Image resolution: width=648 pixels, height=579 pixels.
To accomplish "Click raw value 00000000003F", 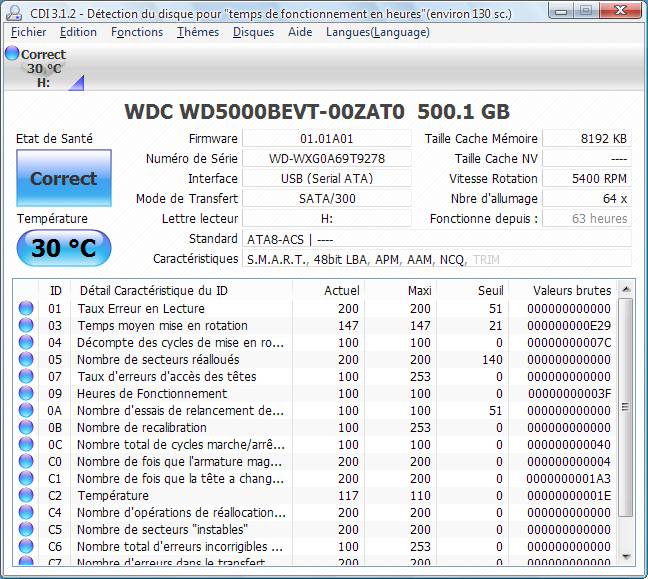I will tap(569, 393).
